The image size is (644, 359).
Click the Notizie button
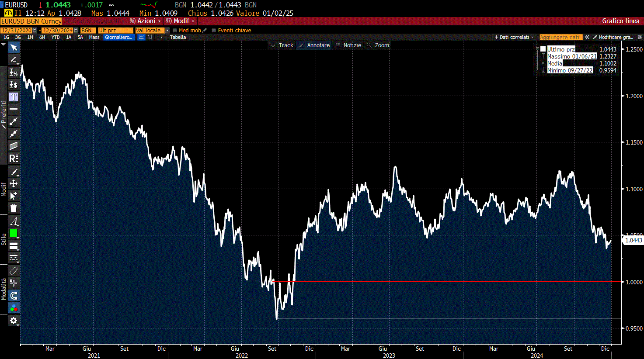click(x=348, y=45)
